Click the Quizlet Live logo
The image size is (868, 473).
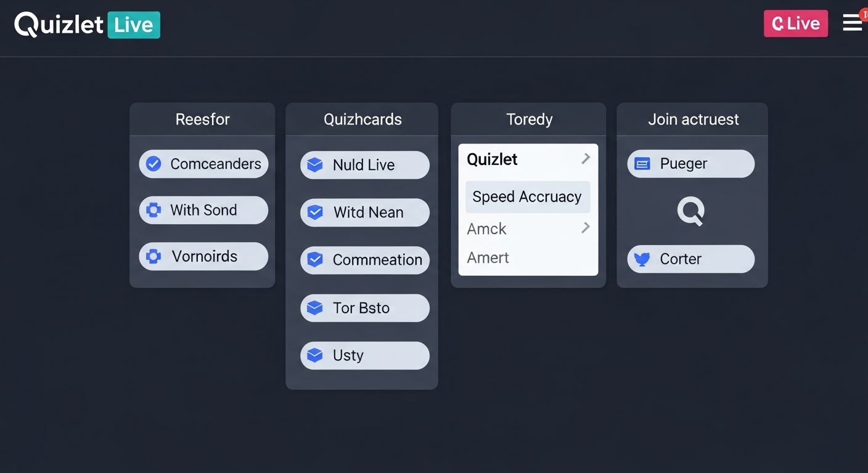[86, 25]
